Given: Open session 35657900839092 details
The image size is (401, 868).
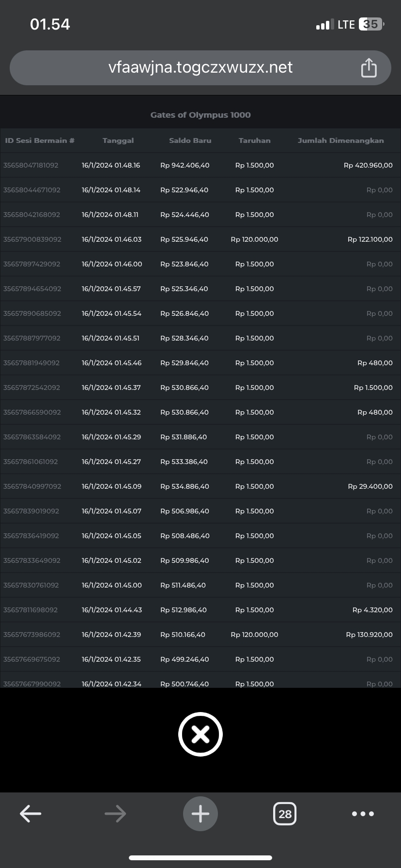Looking at the screenshot, I should pos(32,239).
